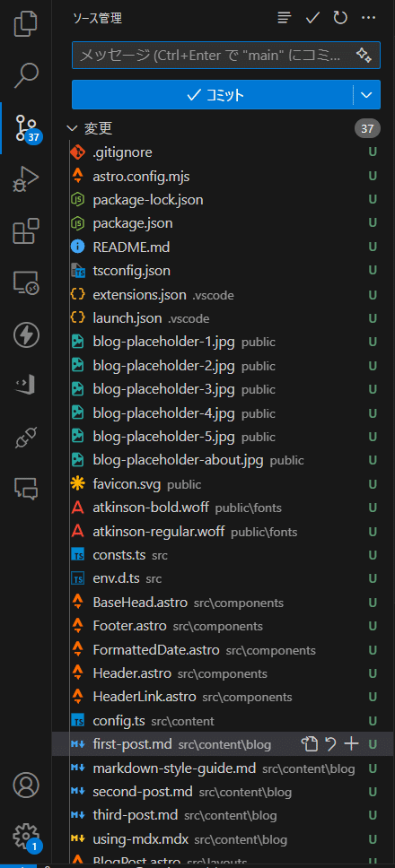395x868 pixels.
Task: Open the Accounts icon in activity bar
Action: [x=26, y=785]
